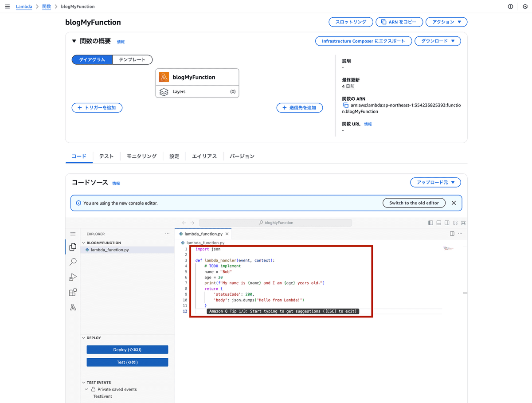Click the blue Test button
Image resolution: width=532 pixels, height=403 pixels.
point(127,362)
